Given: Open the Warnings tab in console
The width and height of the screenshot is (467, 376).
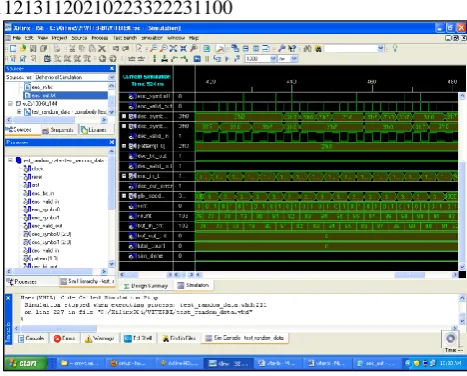Looking at the screenshot, I should coord(99,338).
